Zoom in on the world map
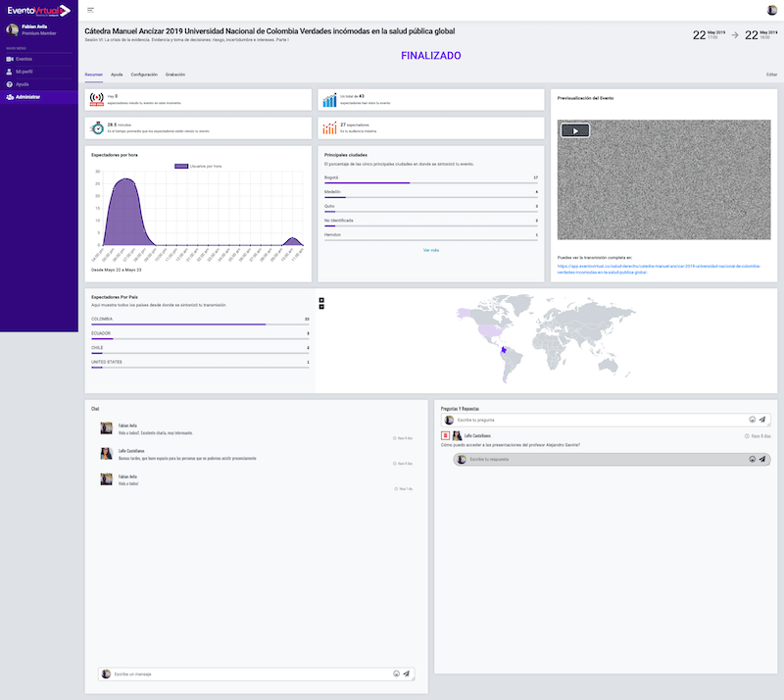 pyautogui.click(x=322, y=299)
